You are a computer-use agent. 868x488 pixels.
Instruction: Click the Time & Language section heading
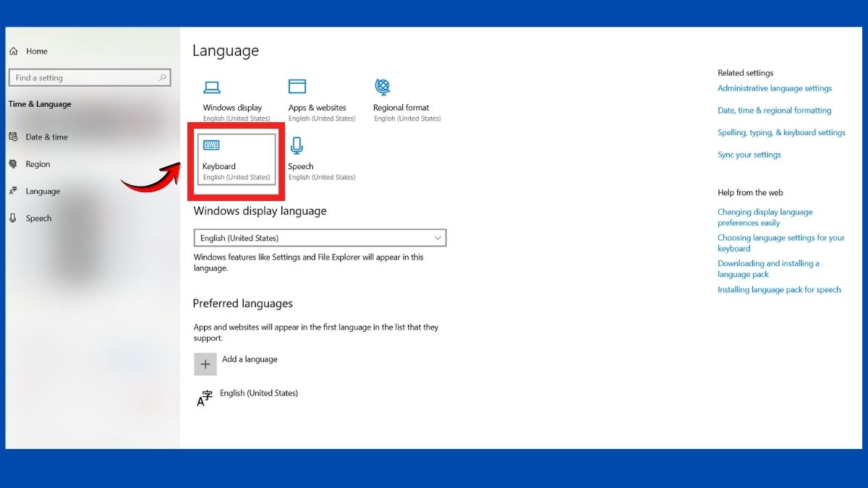(x=40, y=104)
